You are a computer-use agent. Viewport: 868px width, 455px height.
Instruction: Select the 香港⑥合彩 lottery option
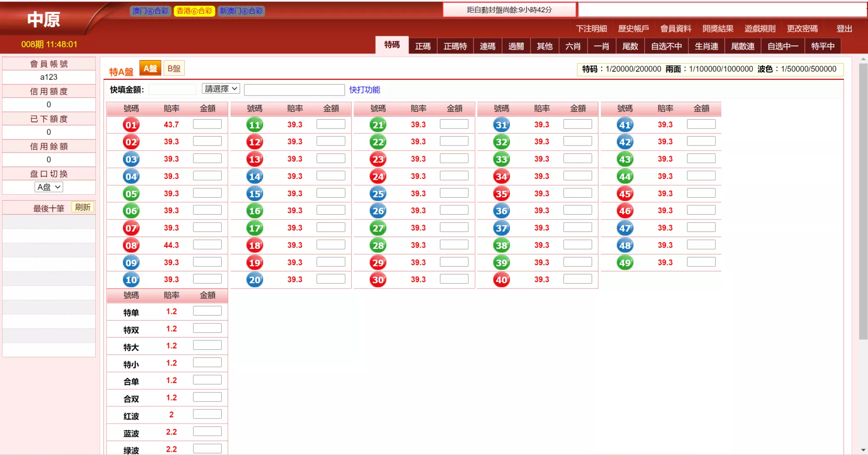tap(194, 11)
